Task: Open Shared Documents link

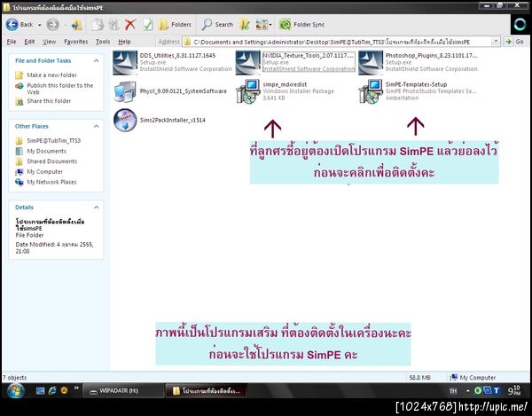Action: tap(52, 161)
